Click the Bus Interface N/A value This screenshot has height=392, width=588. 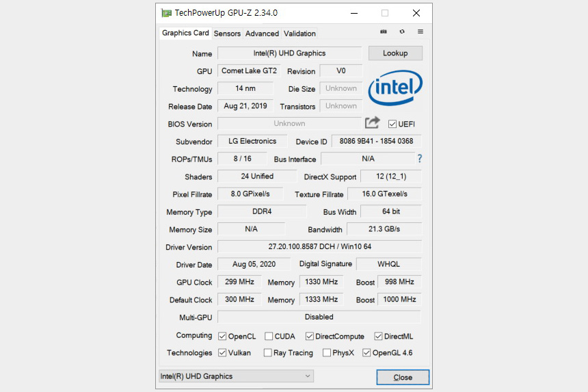(369, 159)
